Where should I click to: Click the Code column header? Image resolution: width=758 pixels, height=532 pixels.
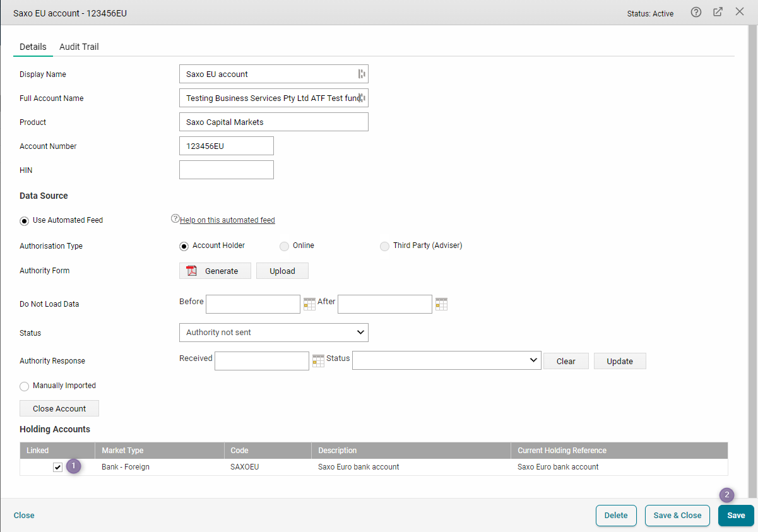click(268, 451)
